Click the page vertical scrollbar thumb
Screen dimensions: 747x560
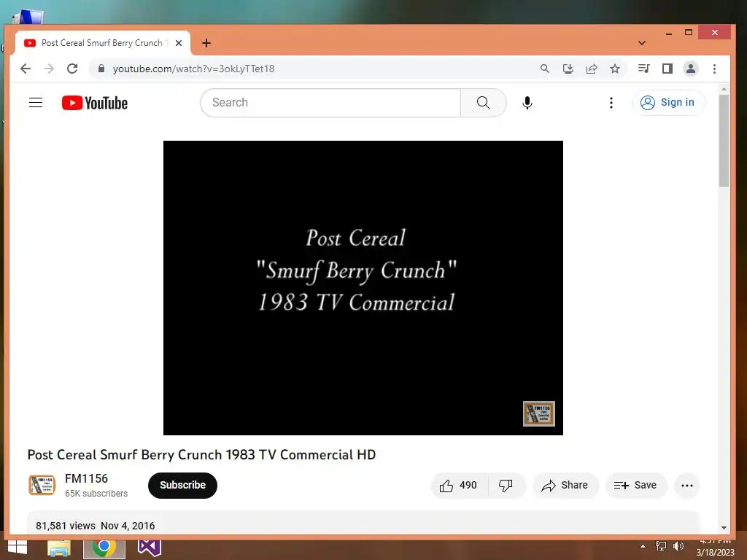pos(724,141)
